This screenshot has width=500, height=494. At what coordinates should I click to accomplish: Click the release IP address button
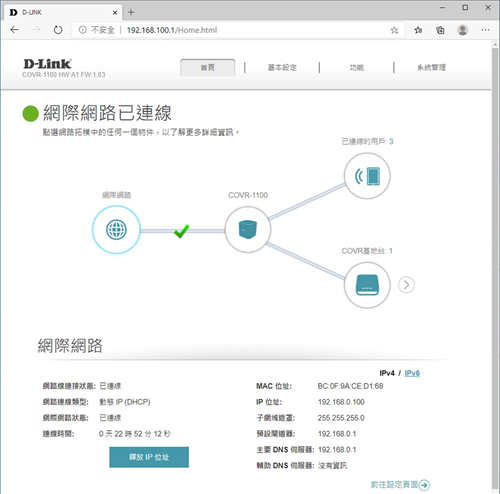pos(149,457)
